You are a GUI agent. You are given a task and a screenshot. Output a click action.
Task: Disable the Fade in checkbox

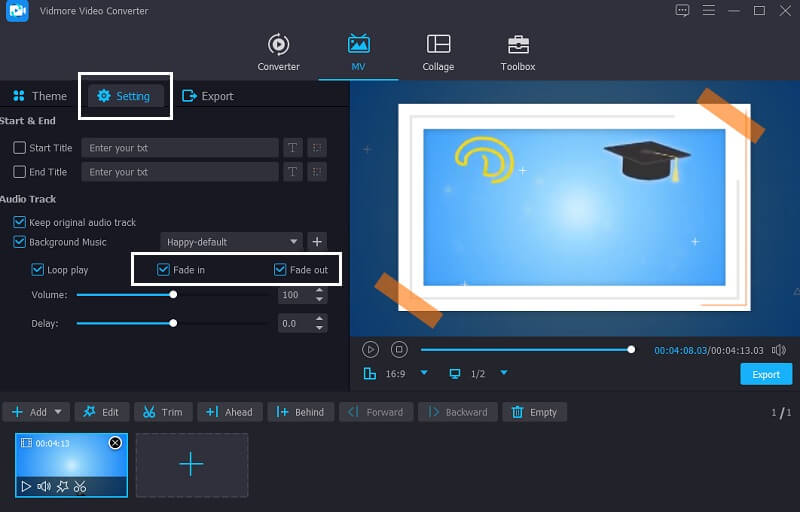pos(163,270)
